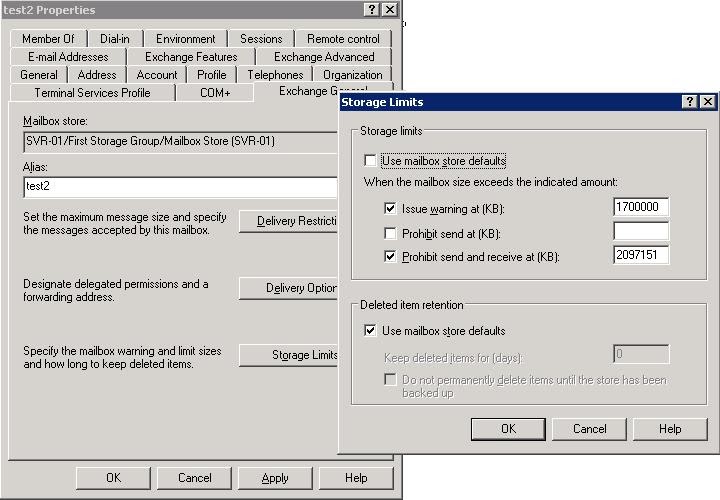
Task: Click Help in test2 Properties window
Action: 356,478
